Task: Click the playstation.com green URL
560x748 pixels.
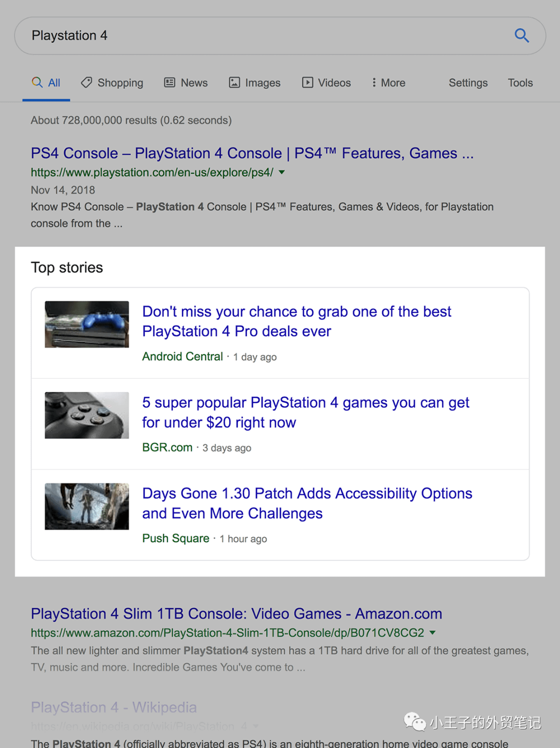Action: click(x=152, y=173)
